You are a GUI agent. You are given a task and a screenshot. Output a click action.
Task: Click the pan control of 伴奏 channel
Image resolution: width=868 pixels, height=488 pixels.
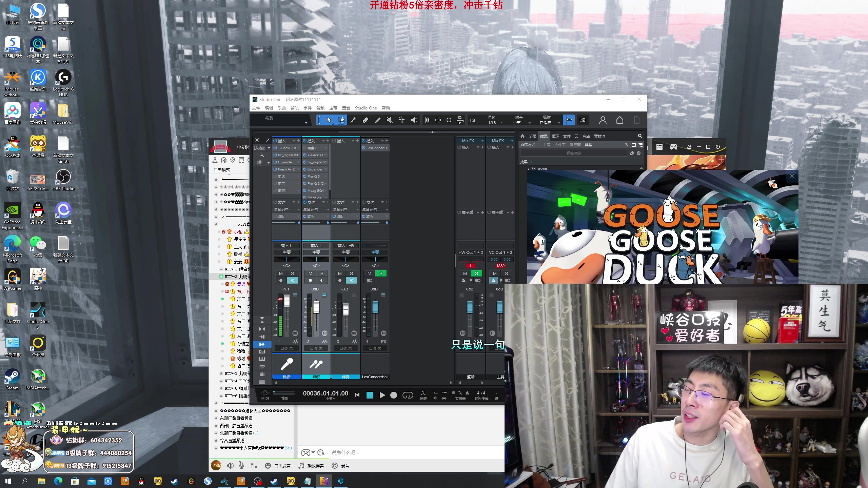346,259
